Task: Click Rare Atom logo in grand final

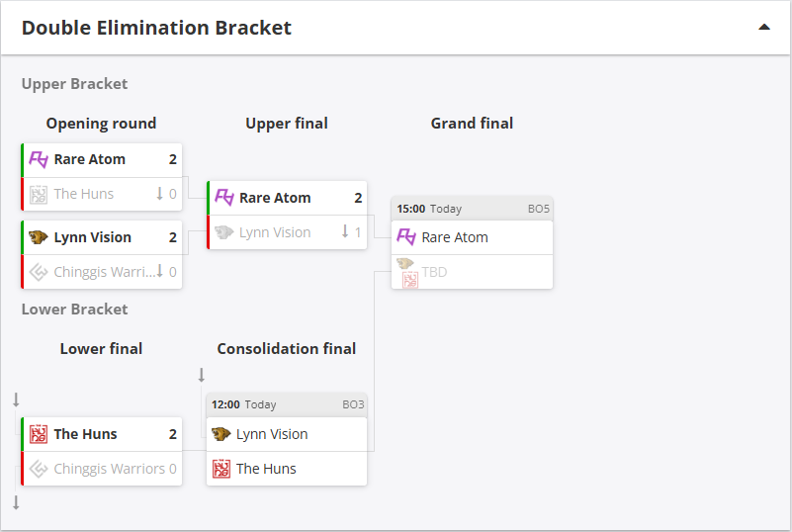Action: [406, 237]
